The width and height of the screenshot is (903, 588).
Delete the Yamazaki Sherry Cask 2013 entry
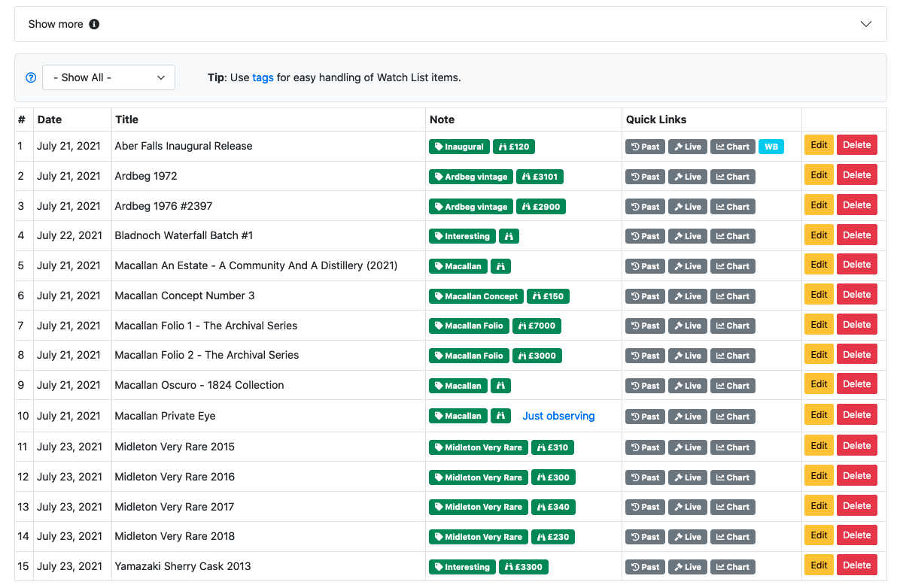(x=856, y=565)
